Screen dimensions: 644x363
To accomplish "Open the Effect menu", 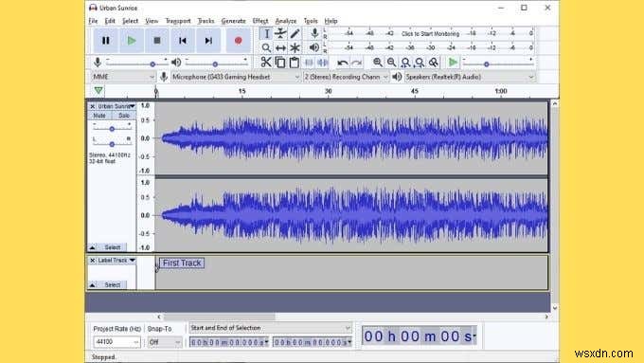I will pyautogui.click(x=260, y=21).
